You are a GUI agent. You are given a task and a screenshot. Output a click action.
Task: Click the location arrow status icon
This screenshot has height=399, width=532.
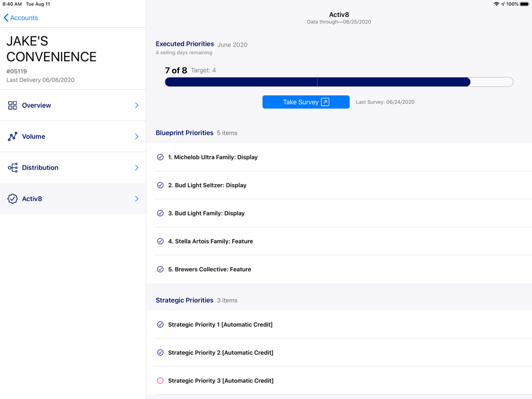pyautogui.click(x=503, y=4)
